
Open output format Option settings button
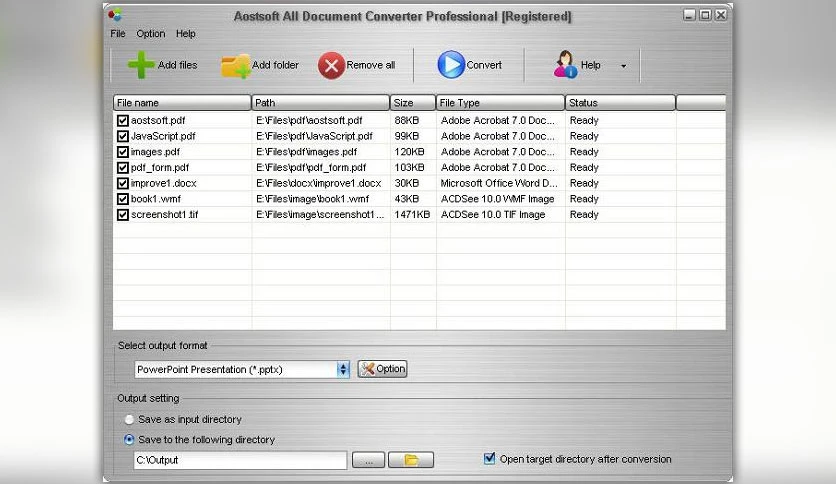pyautogui.click(x=382, y=369)
